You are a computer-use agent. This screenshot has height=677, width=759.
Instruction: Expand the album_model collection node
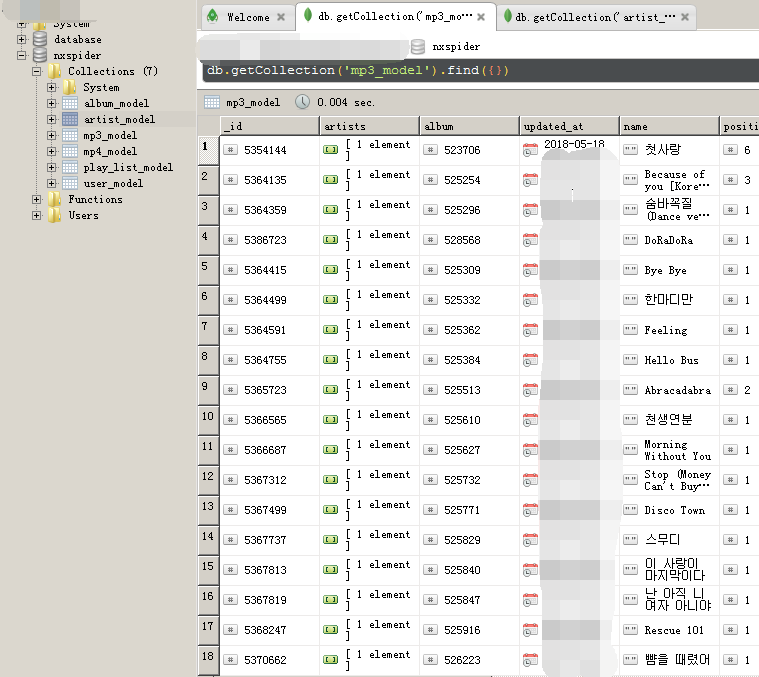51,103
